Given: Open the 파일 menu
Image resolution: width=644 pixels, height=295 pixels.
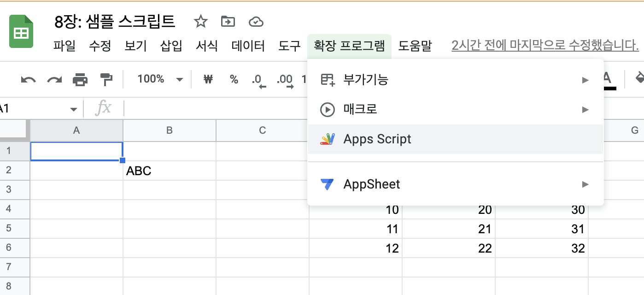Looking at the screenshot, I should click(64, 46).
